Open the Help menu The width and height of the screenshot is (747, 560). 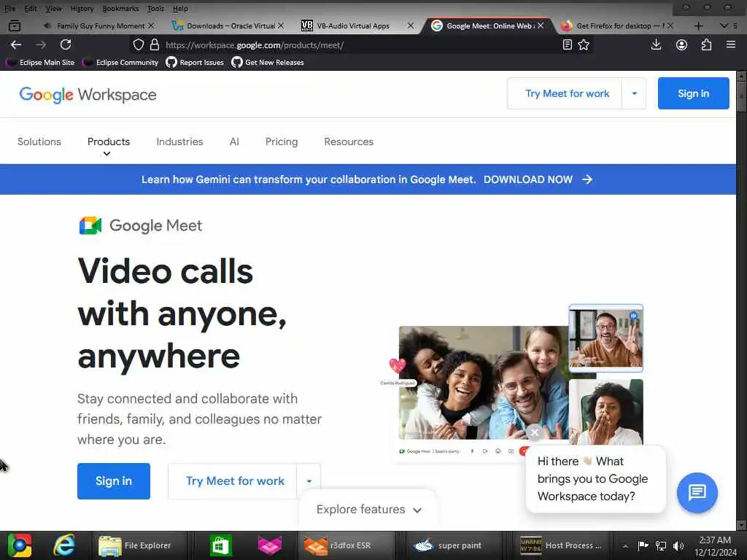tap(180, 8)
